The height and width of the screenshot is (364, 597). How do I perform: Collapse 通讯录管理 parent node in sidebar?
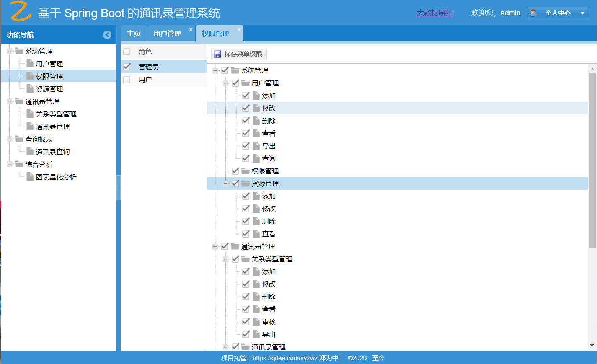(9, 101)
